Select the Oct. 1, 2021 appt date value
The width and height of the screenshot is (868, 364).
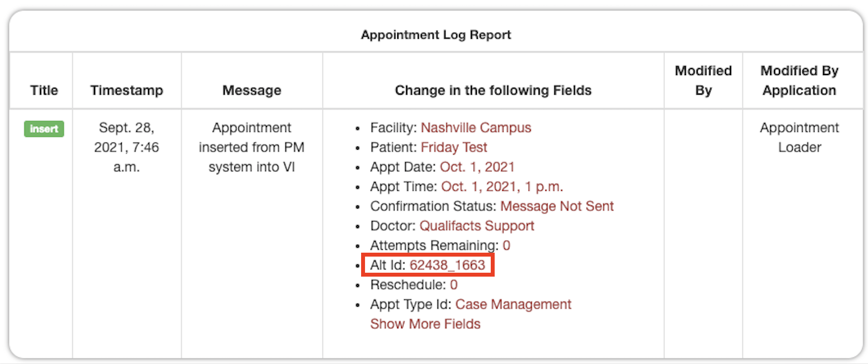coord(477,167)
